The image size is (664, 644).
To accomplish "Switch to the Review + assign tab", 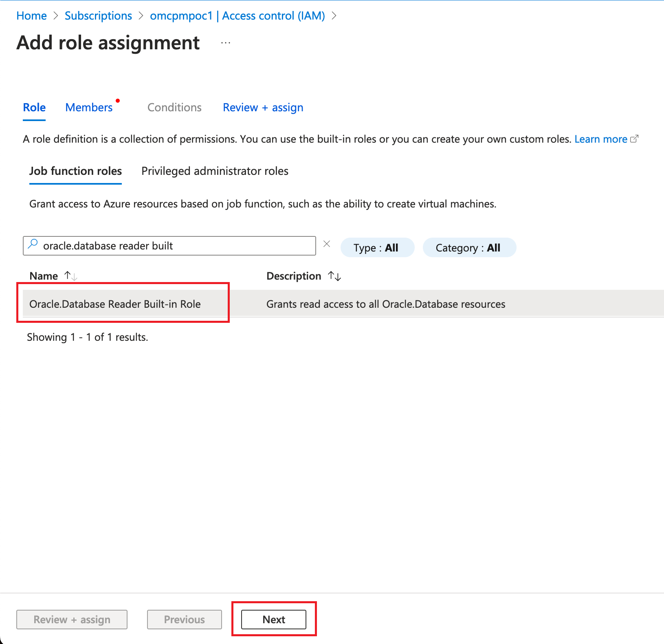I will pyautogui.click(x=263, y=107).
